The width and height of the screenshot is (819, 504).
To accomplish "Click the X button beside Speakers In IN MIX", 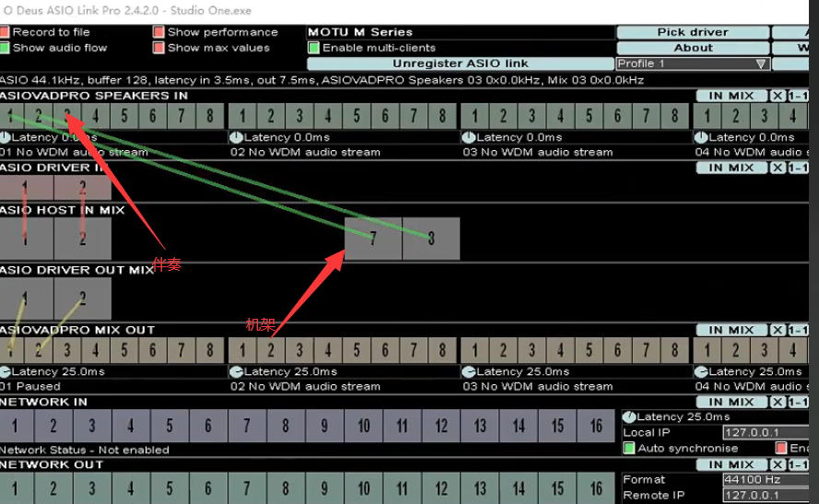I will click(778, 96).
